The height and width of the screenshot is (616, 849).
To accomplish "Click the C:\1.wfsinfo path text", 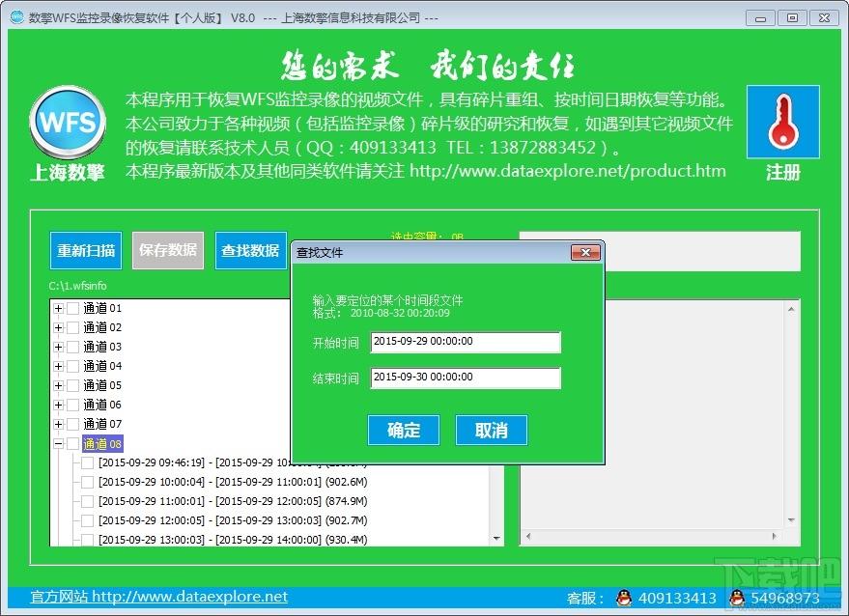I will pyautogui.click(x=77, y=286).
